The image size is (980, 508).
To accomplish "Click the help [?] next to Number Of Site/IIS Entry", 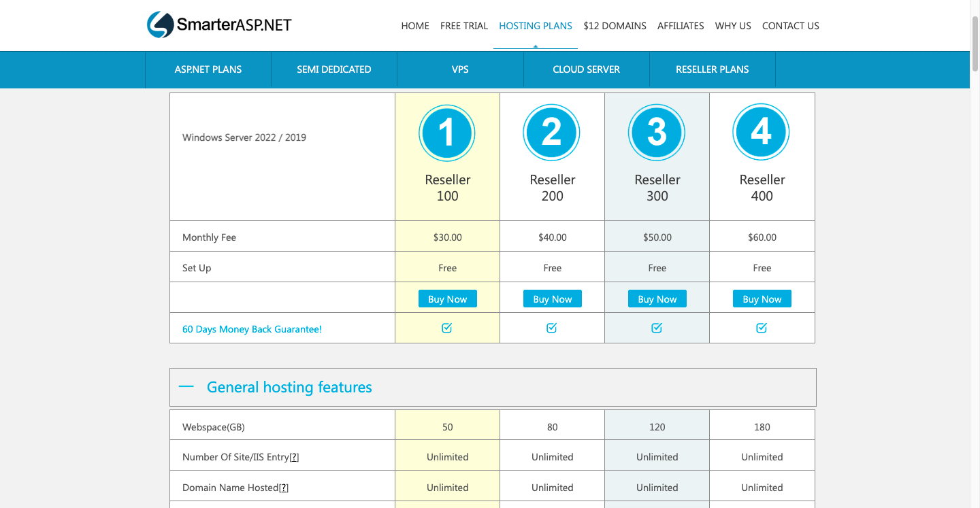I will coord(294,457).
